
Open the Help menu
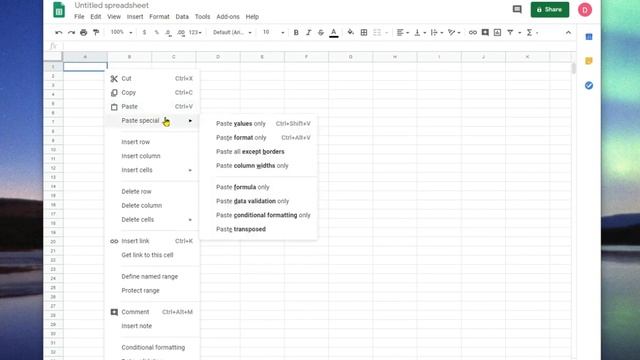pyautogui.click(x=252, y=17)
